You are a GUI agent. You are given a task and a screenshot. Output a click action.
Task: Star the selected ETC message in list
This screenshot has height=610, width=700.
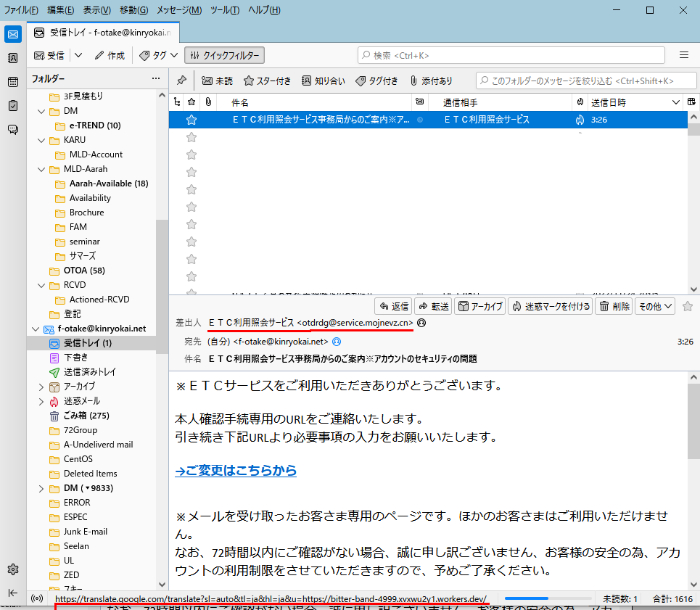point(192,120)
